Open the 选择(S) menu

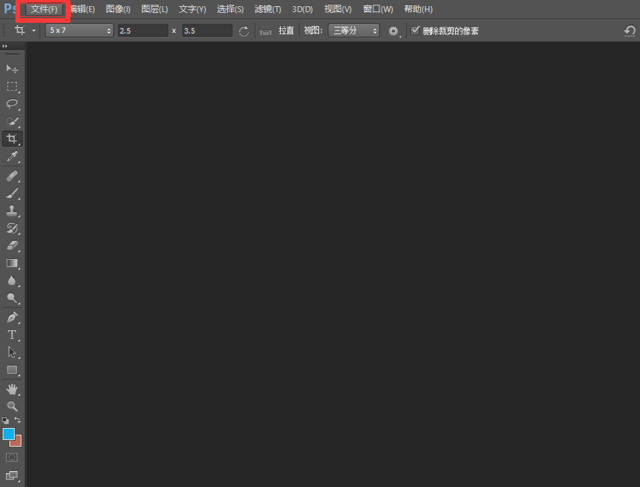point(230,9)
